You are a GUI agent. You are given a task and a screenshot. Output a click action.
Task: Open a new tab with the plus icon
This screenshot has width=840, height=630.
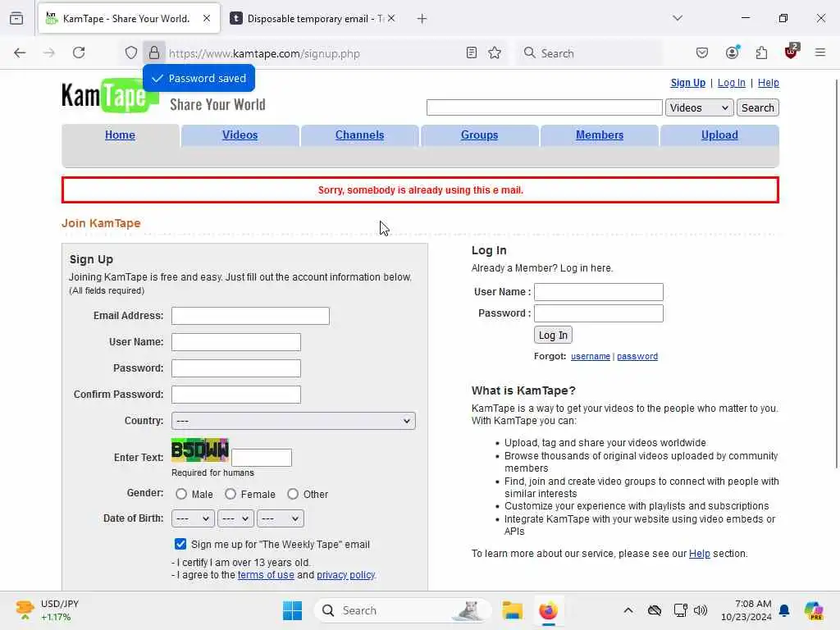point(422,19)
